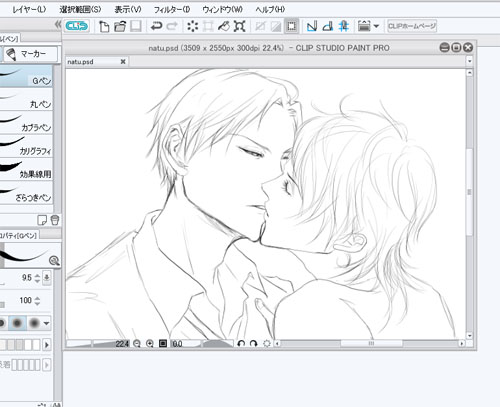
Task: Open the 選択範囲(S) menu
Action: point(80,9)
